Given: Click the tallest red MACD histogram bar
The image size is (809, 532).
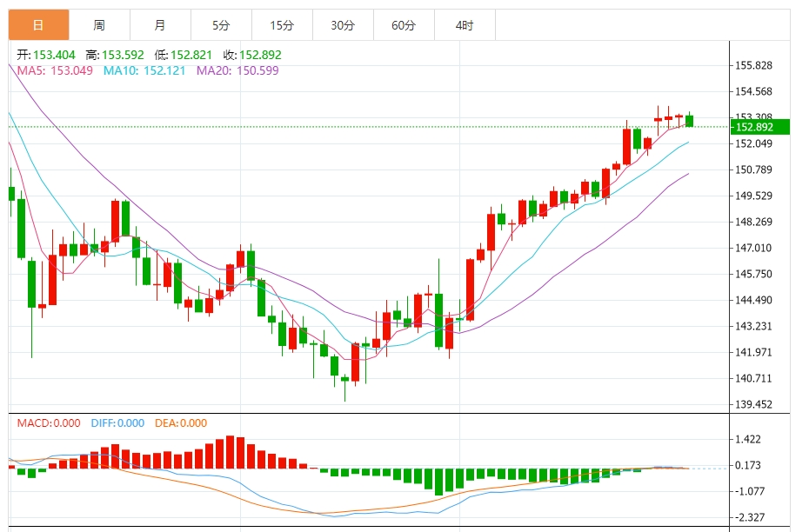Looking at the screenshot, I should click(231, 452).
